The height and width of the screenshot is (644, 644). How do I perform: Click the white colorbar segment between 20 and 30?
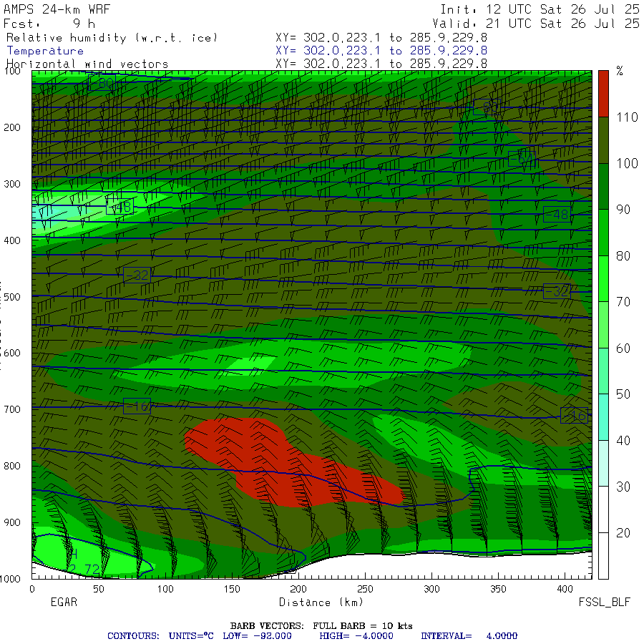coord(603,509)
